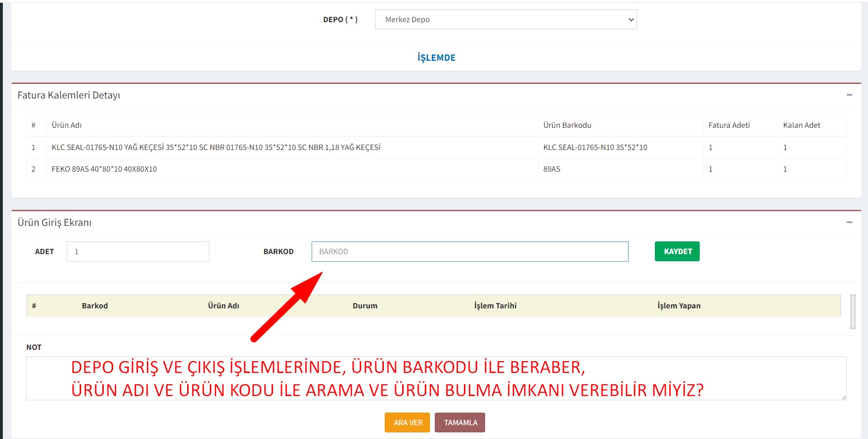Select the FEKO 89AS 40*80*10 row
The height and width of the screenshot is (439, 868).
point(104,169)
